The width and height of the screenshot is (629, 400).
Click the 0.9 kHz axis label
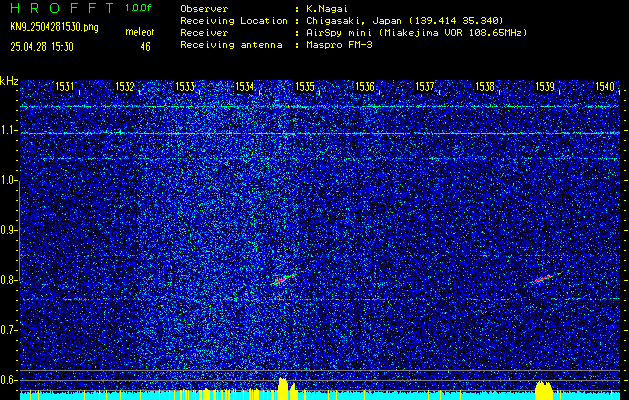(x=8, y=230)
